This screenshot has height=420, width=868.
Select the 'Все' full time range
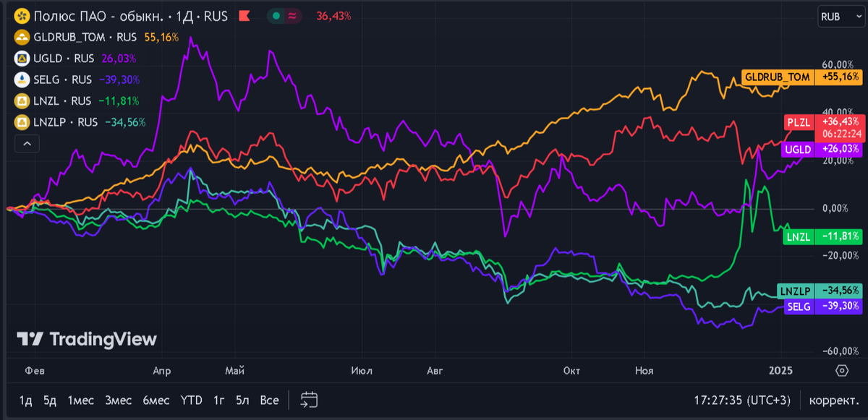tap(269, 400)
